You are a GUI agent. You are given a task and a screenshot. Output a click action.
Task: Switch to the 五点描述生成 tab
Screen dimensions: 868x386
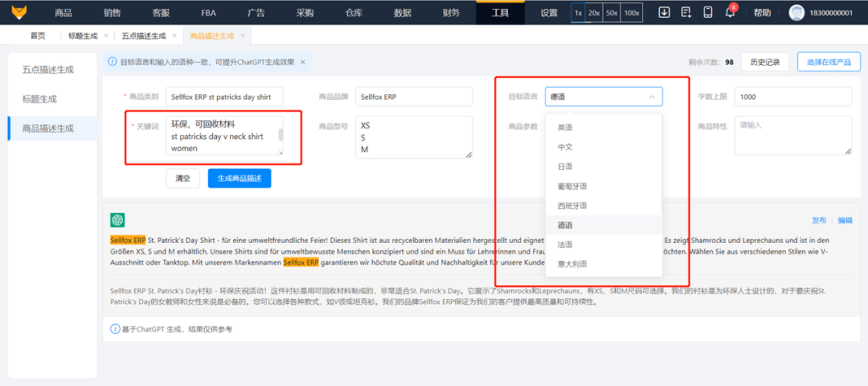pos(144,35)
